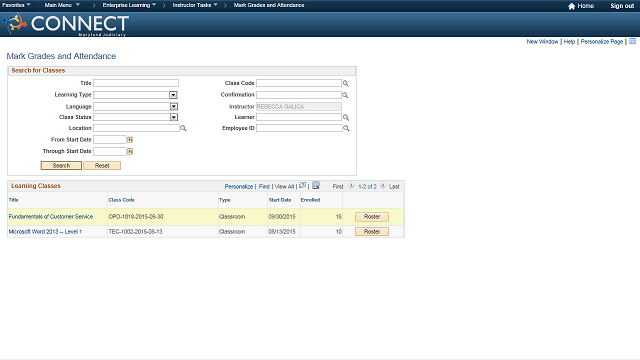Screen dimensions: 640x360
Task: Expand the Language dropdown
Action: click(173, 107)
